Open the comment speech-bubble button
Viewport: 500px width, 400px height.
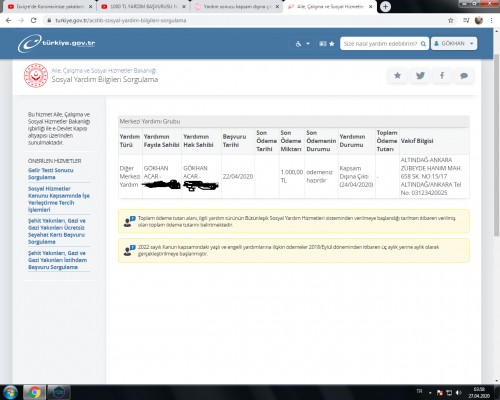(464, 76)
